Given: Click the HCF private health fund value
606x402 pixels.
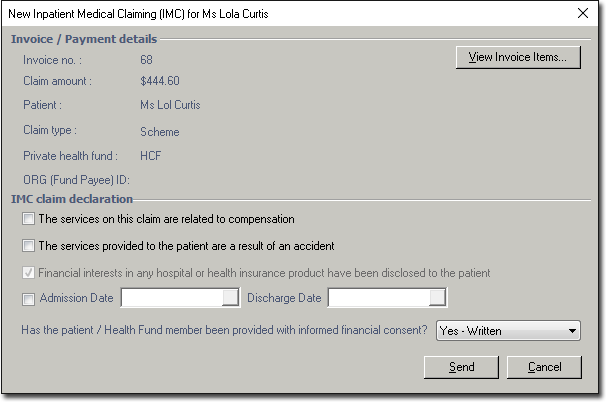Looking at the screenshot, I should (x=151, y=156).
